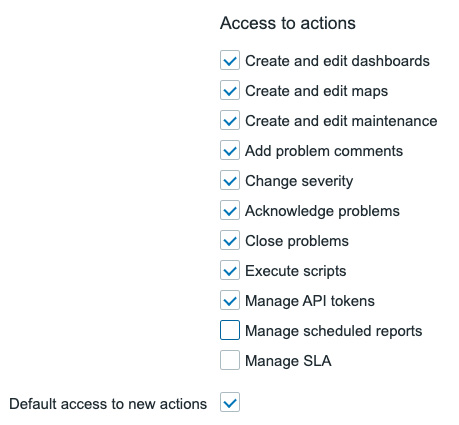This screenshot has height=425, width=459.
Task: Check the Manage SLA checkbox
Action: (x=230, y=360)
